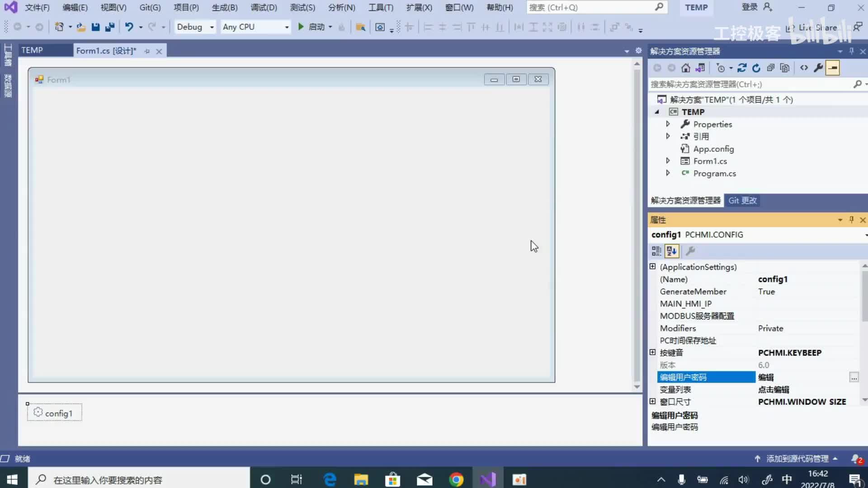Image resolution: width=868 pixels, height=488 pixels.
Task: Open the 视图(V) menu
Action: click(x=113, y=8)
